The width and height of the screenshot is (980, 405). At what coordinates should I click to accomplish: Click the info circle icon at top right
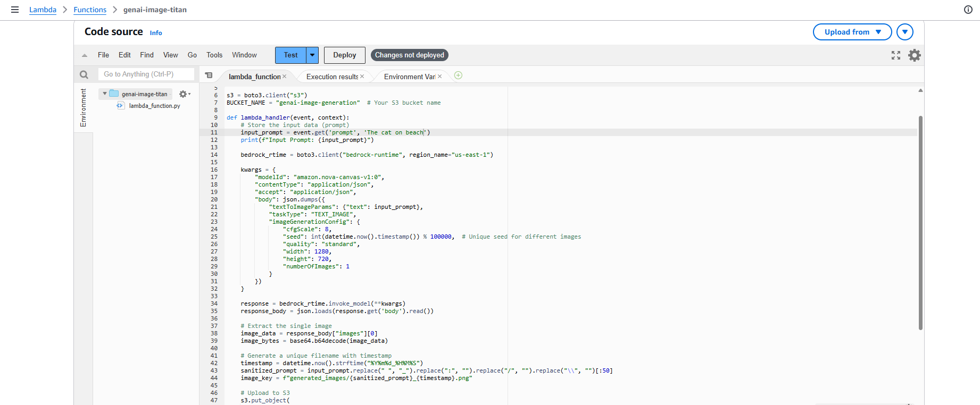[968, 10]
